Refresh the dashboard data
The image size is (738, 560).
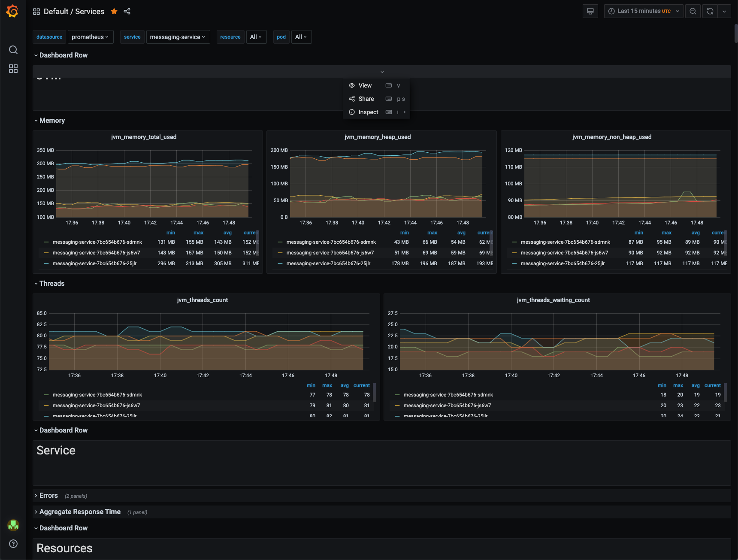(x=709, y=11)
